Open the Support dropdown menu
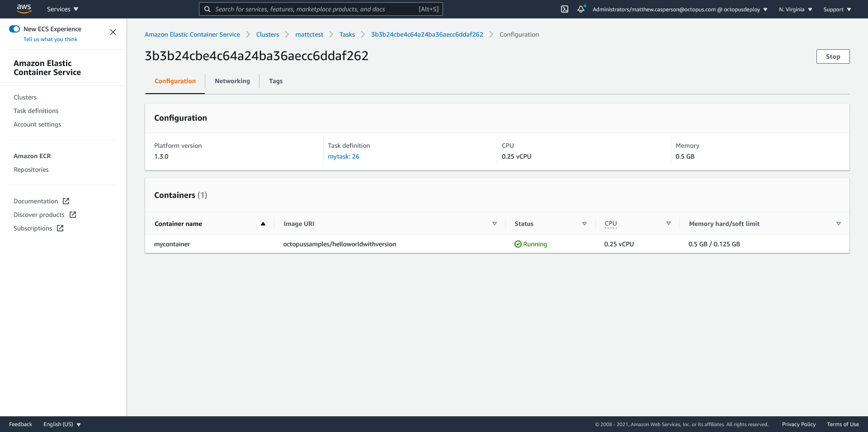 [837, 9]
